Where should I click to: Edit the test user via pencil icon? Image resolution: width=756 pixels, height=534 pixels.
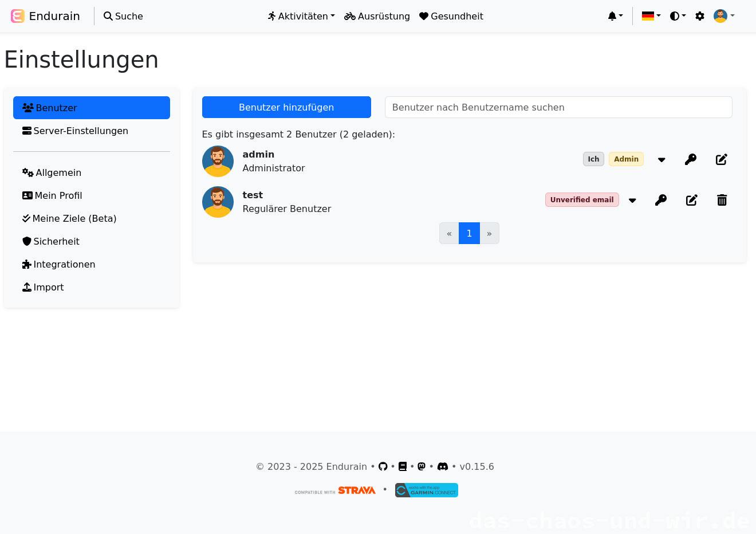click(x=691, y=200)
